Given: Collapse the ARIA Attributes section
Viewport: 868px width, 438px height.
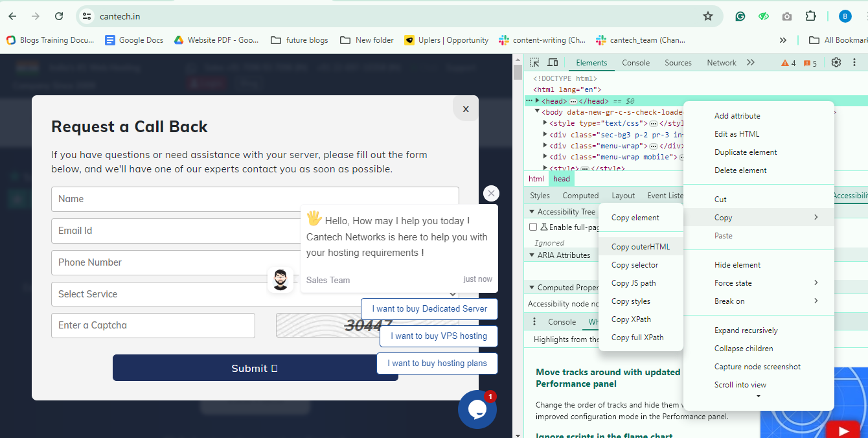Looking at the screenshot, I should coord(531,255).
